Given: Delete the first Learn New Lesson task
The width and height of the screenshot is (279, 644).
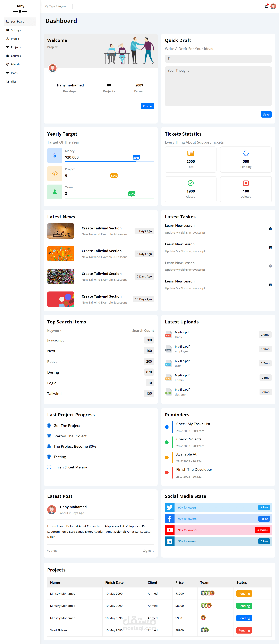Looking at the screenshot, I should (270, 229).
